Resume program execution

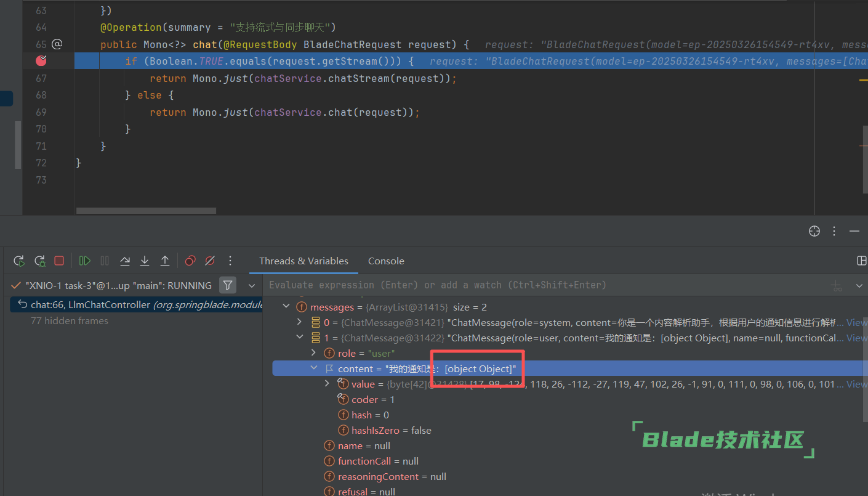pyautogui.click(x=85, y=261)
